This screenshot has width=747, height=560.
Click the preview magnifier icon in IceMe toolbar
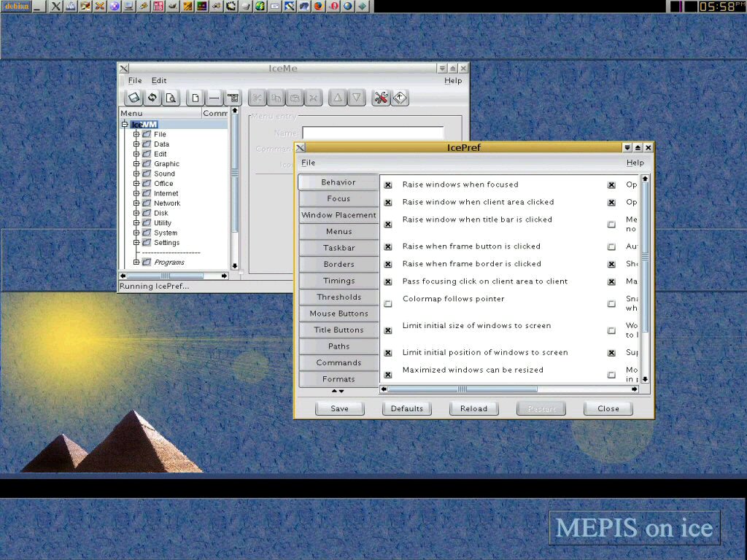click(171, 98)
